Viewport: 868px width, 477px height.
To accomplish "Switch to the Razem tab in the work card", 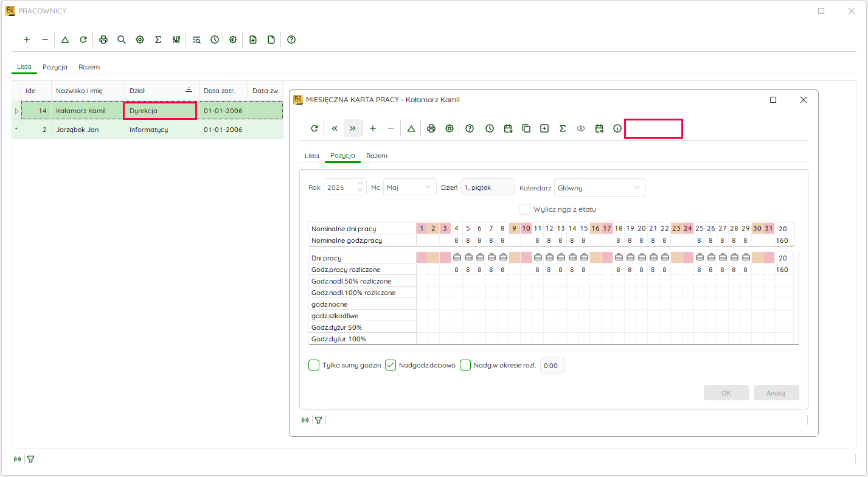I will pyautogui.click(x=377, y=156).
